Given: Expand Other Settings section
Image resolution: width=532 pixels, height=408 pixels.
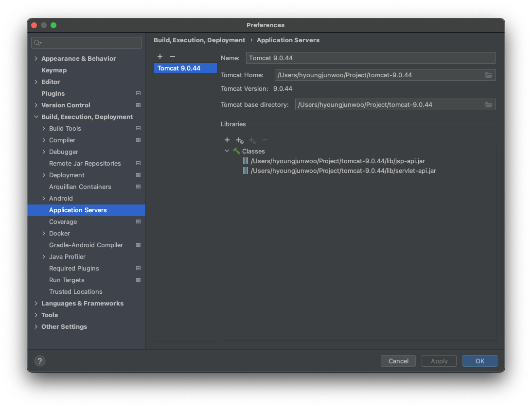Looking at the screenshot, I should [36, 327].
